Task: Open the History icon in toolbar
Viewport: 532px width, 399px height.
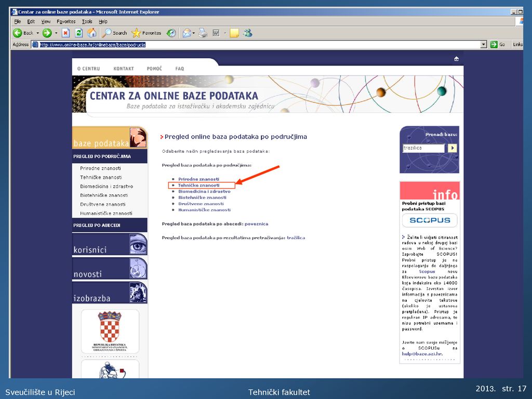Action: (171, 33)
